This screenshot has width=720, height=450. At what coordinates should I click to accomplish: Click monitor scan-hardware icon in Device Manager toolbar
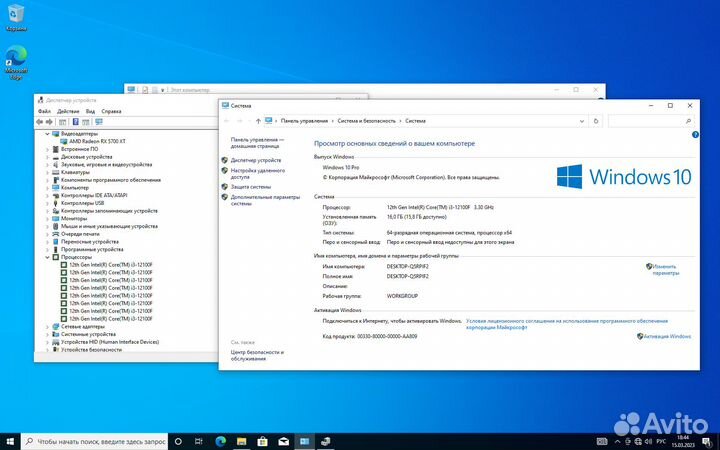[x=98, y=122]
